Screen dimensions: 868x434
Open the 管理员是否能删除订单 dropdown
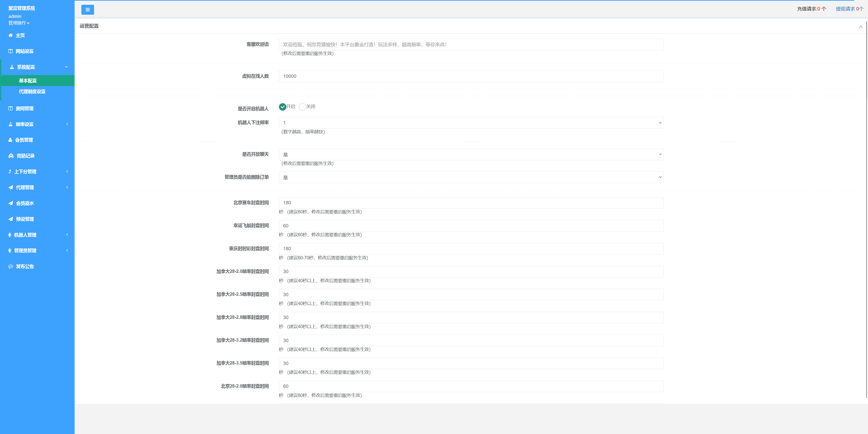pos(471,177)
